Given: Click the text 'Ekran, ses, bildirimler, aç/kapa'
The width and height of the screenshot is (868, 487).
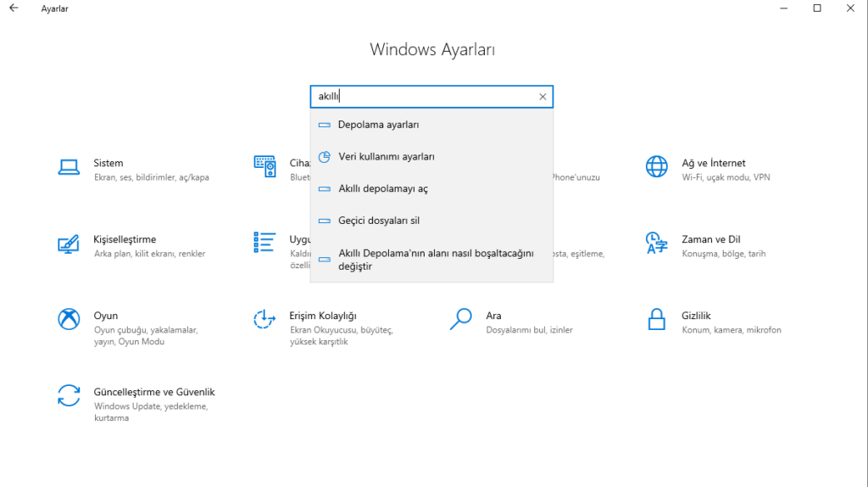Looking at the screenshot, I should coord(152,177).
